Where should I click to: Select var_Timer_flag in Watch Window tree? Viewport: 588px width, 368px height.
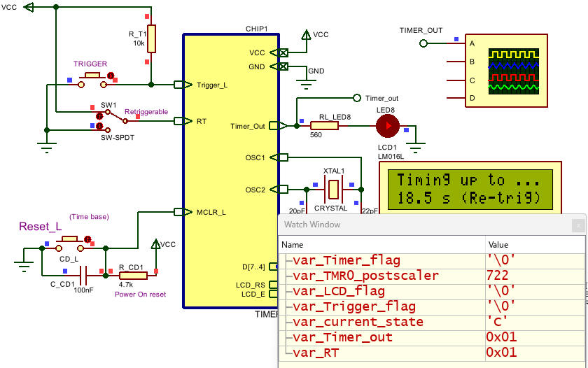point(335,261)
